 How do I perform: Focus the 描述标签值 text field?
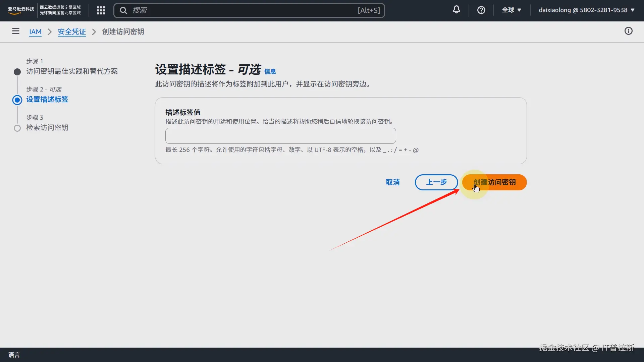(280, 136)
